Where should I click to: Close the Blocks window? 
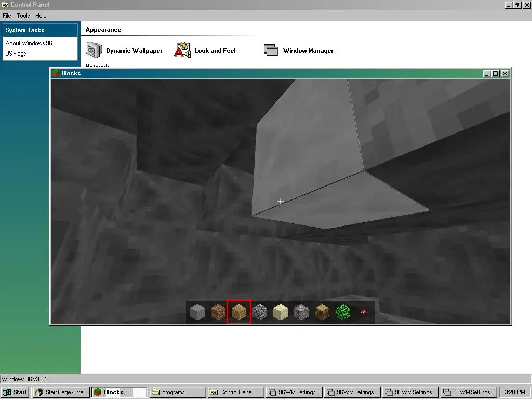point(505,74)
